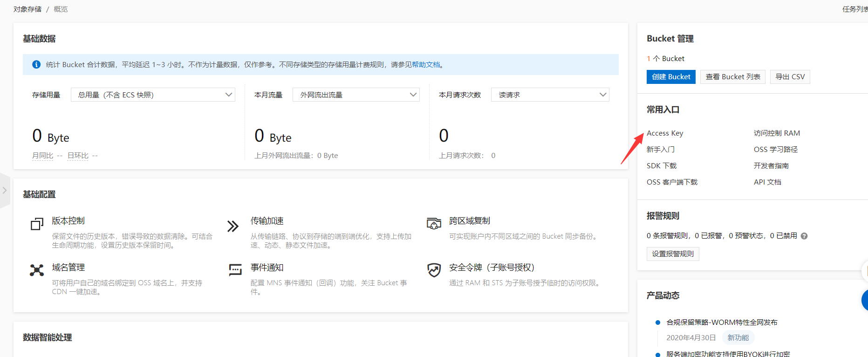
Task: Click the 跨区域复制 title
Action: click(x=470, y=221)
